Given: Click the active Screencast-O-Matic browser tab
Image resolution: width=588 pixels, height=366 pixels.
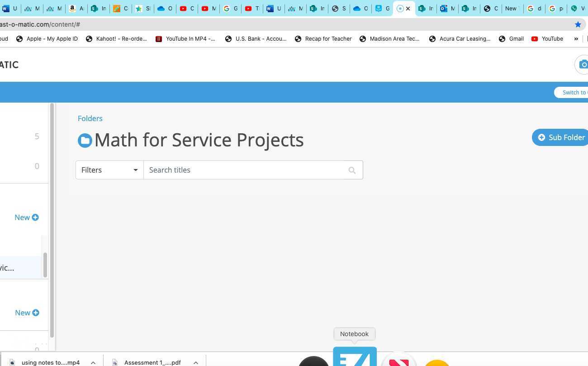Looking at the screenshot, I should click(400, 8).
